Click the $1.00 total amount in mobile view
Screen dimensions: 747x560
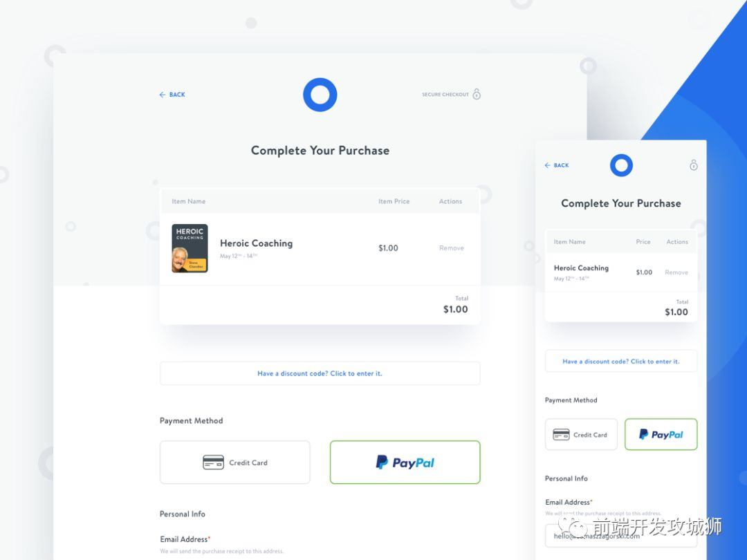tap(676, 312)
